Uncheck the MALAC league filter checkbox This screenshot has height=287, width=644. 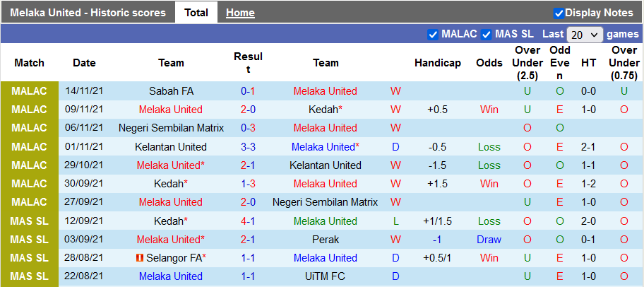coord(433,34)
